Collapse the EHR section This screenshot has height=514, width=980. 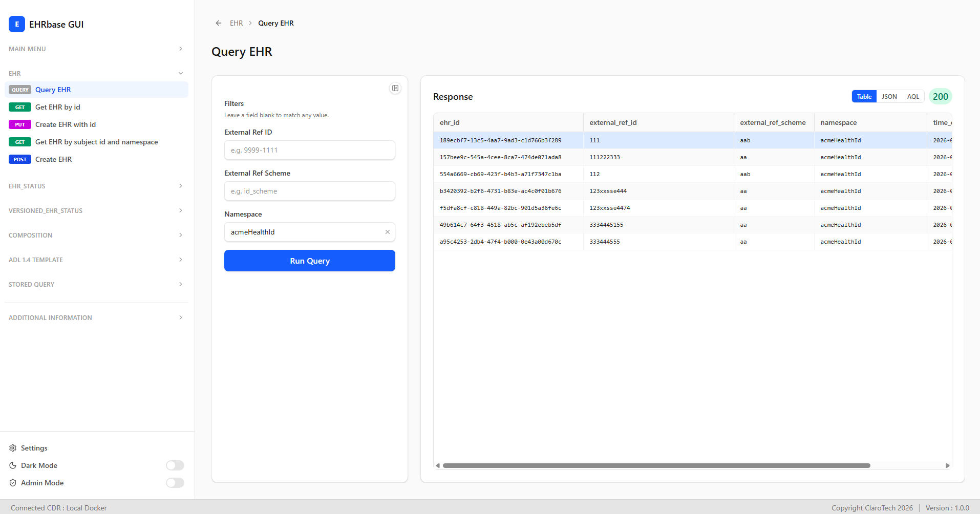tap(96, 73)
